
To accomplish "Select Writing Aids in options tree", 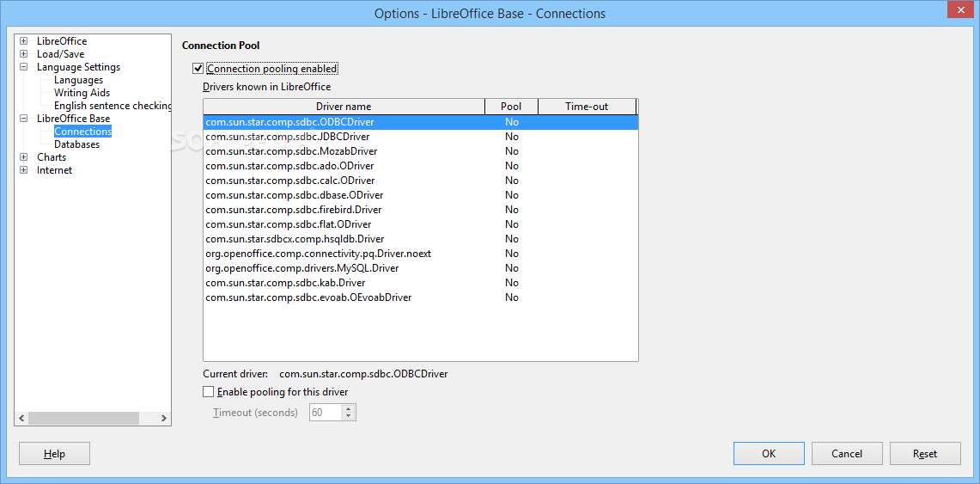I will [82, 93].
